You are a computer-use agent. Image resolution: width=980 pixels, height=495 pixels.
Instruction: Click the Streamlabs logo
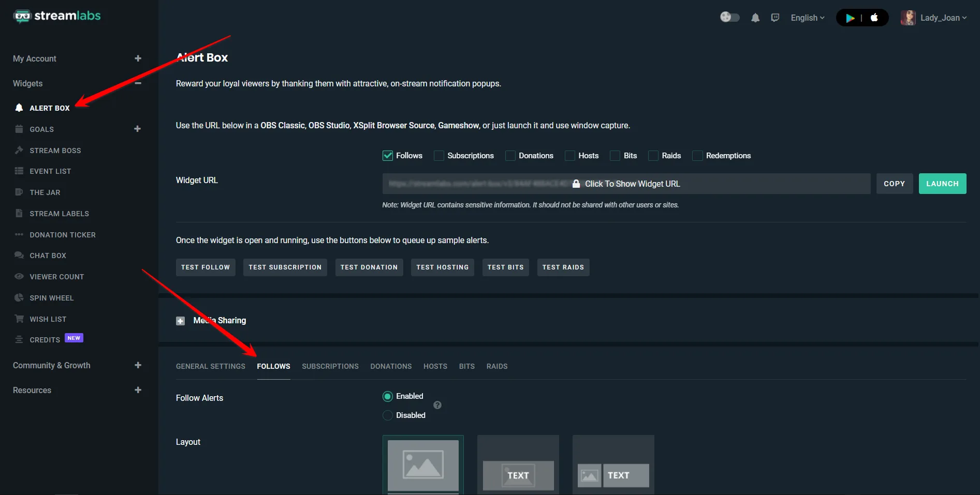(x=57, y=16)
